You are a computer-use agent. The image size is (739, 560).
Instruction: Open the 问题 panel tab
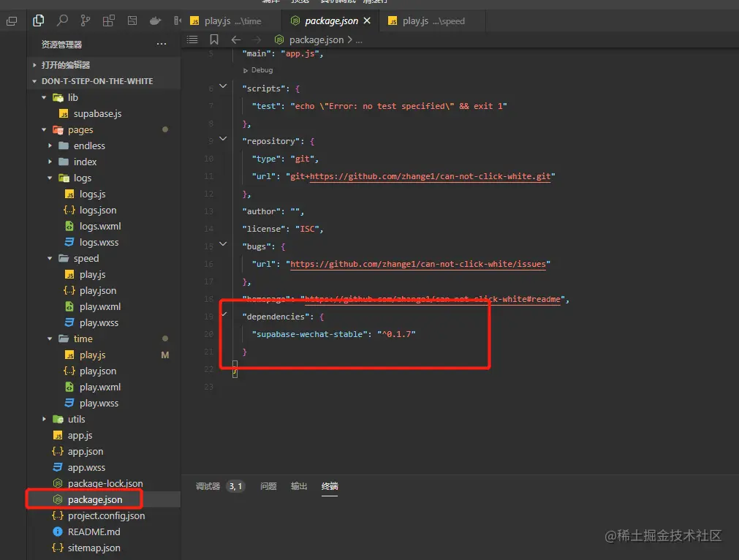[x=268, y=486]
